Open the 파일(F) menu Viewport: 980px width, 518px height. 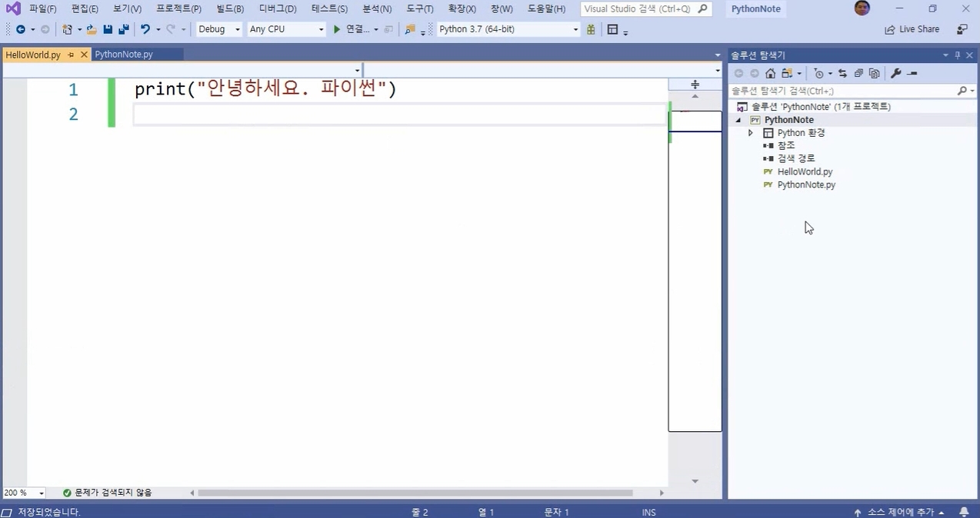click(42, 8)
